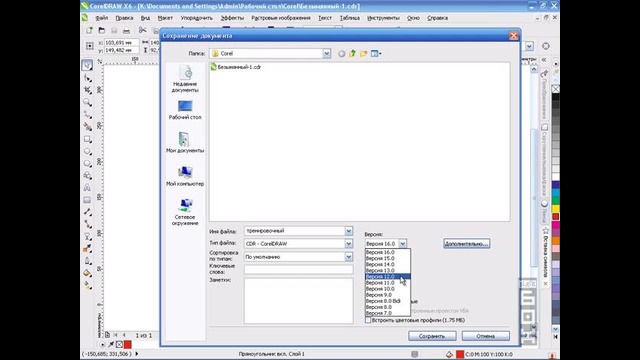Expand the file name dropdown arrow

click(349, 231)
